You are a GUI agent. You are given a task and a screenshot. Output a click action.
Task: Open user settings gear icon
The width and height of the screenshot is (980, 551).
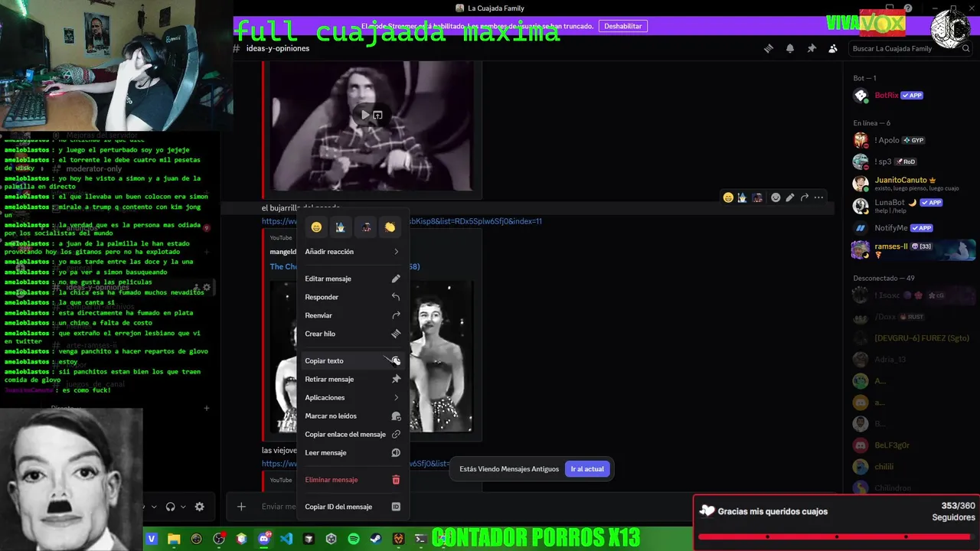[x=200, y=507]
